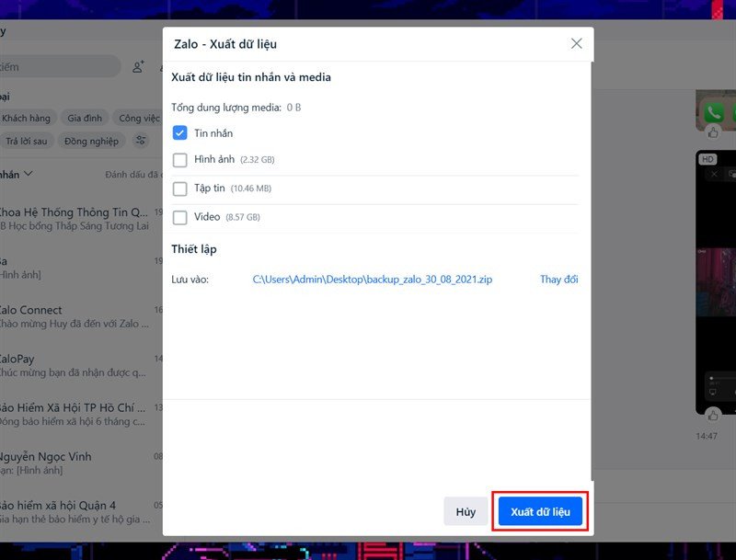The width and height of the screenshot is (736, 560).
Task: Choose the Đồng nghiệp tag filter
Action: coord(91,141)
